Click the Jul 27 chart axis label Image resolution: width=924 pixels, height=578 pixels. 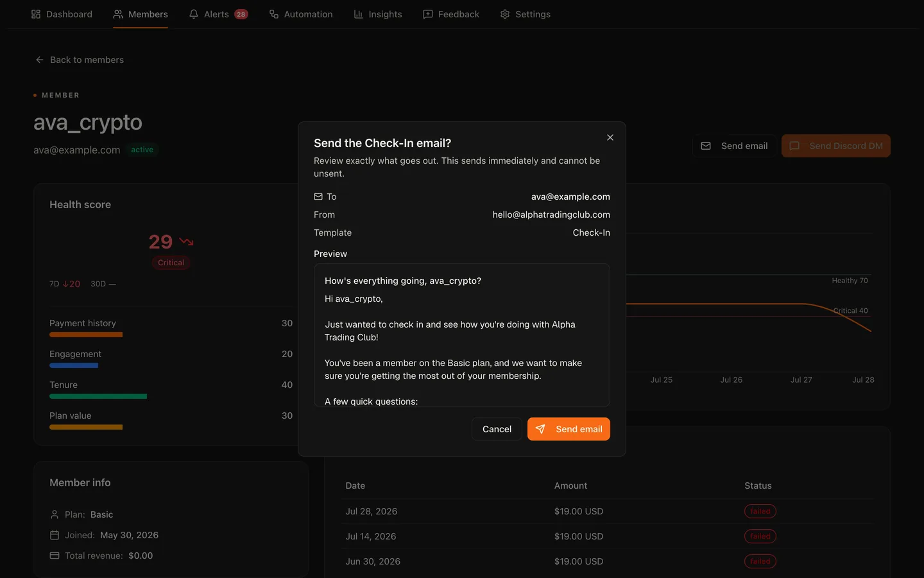tap(801, 380)
